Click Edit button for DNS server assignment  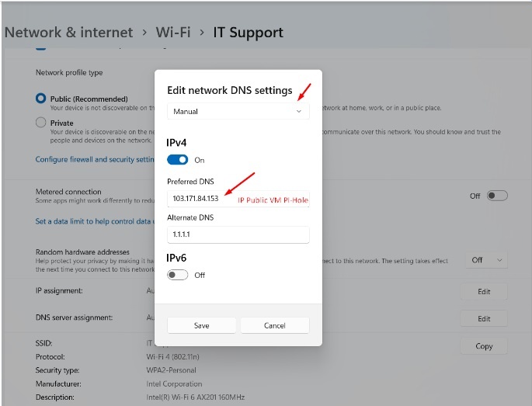484,318
